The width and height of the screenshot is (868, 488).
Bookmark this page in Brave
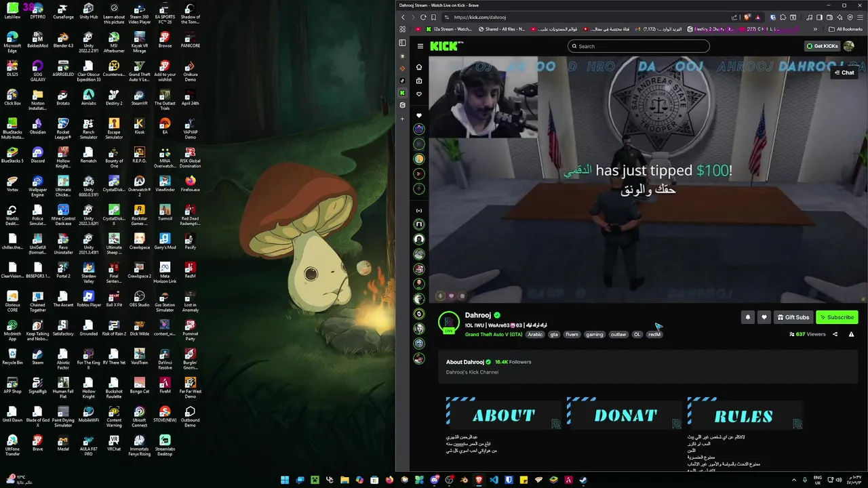(x=434, y=17)
